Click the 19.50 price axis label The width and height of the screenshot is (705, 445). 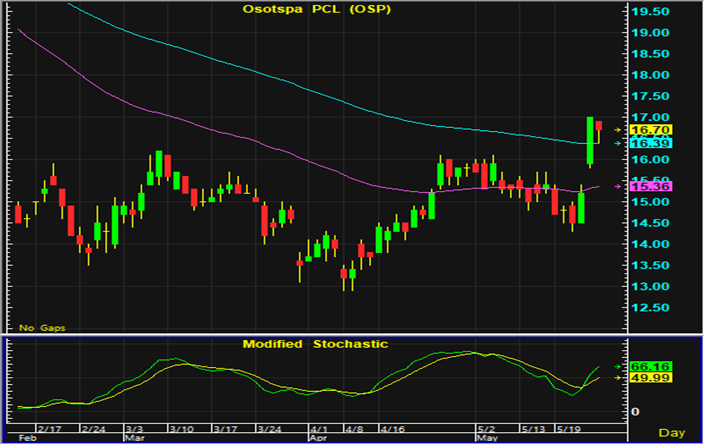[650, 12]
